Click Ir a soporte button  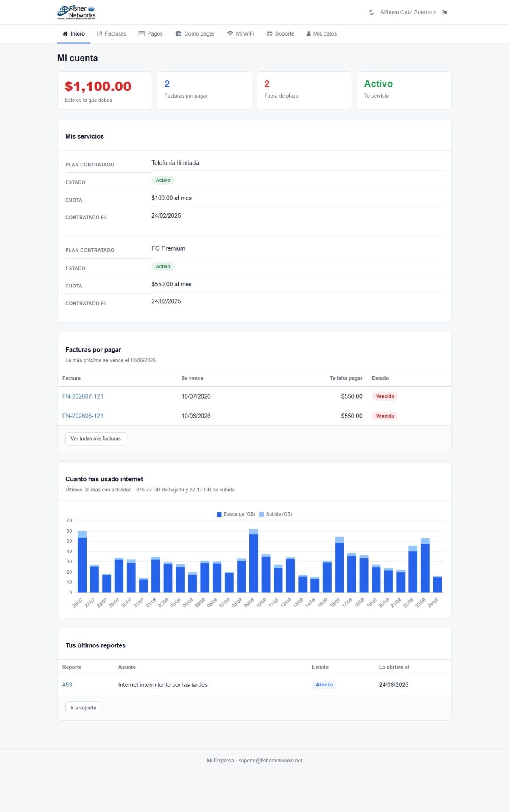point(83,708)
